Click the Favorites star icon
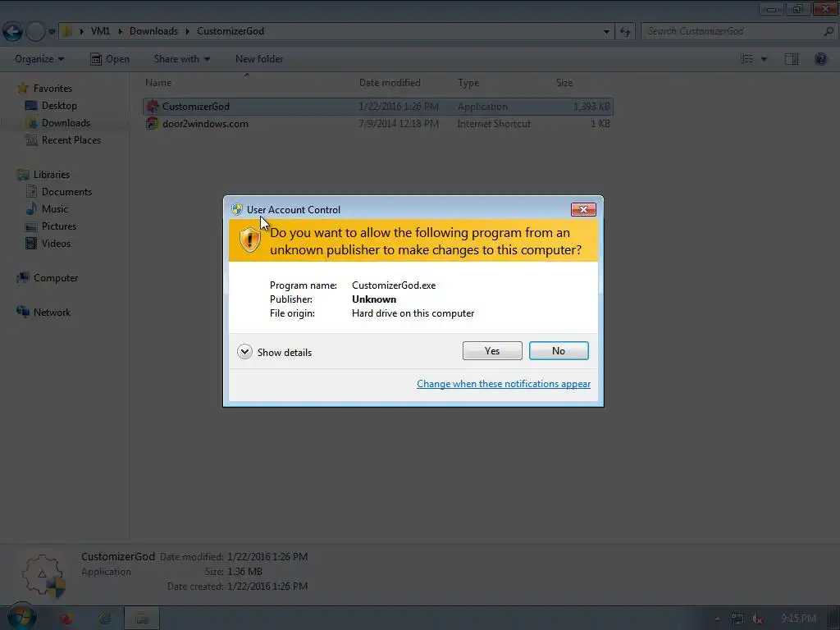The height and width of the screenshot is (630, 840). click(x=22, y=88)
